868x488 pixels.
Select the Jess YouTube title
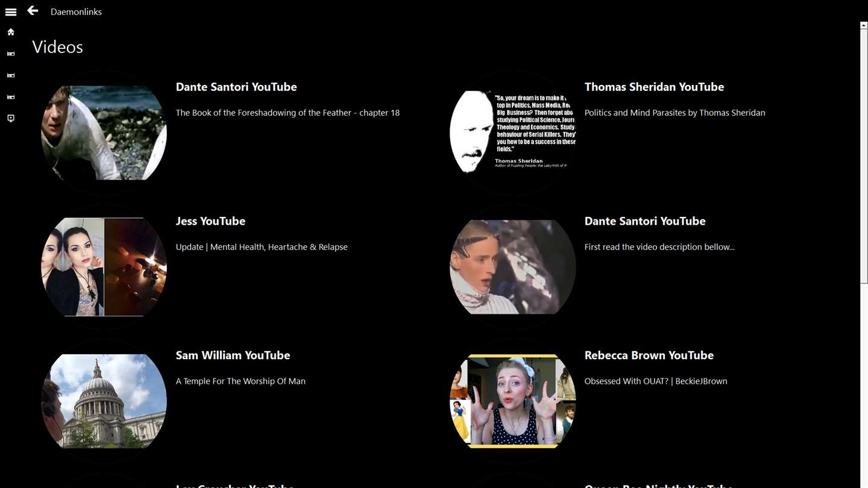point(210,221)
